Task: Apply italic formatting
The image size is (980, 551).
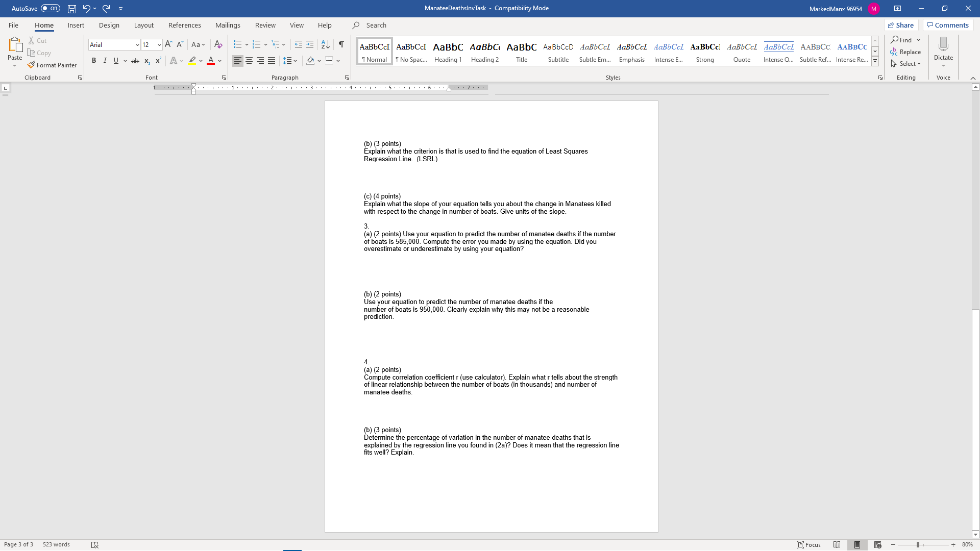Action: click(x=105, y=60)
